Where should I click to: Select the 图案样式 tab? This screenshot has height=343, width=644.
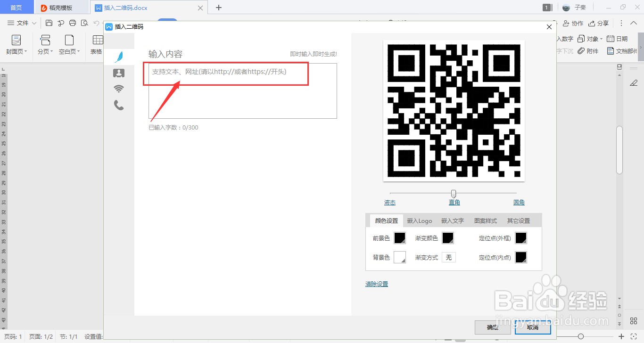tap(486, 220)
